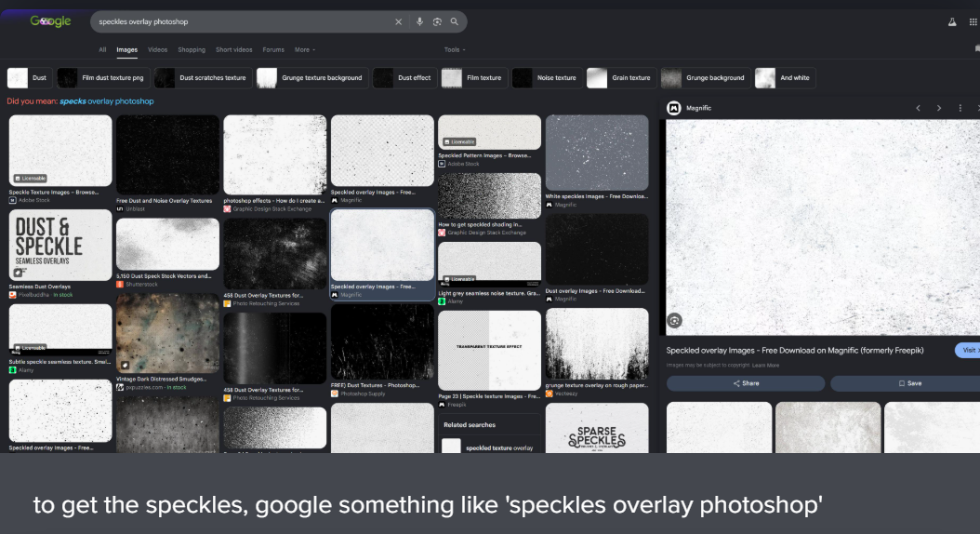Viewport: 980px width, 534px height.
Task: Select the Grain texture chip
Action: click(x=621, y=78)
